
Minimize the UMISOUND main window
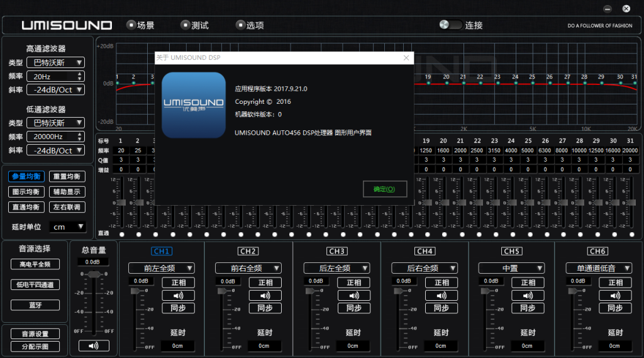pos(608,9)
